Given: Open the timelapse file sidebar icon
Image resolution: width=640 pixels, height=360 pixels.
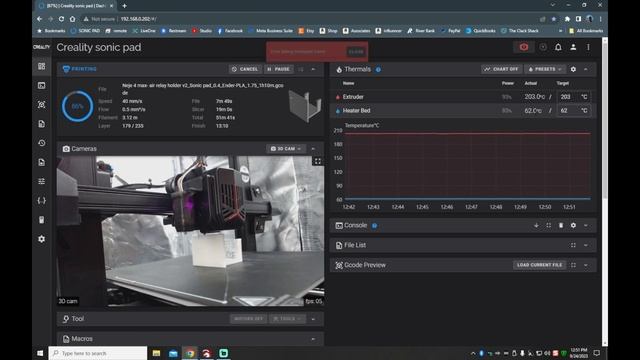Looking at the screenshot, I should [x=42, y=162].
